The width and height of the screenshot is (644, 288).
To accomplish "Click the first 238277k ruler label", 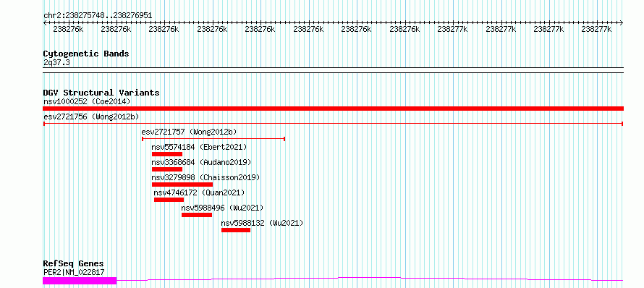I will point(452,30).
